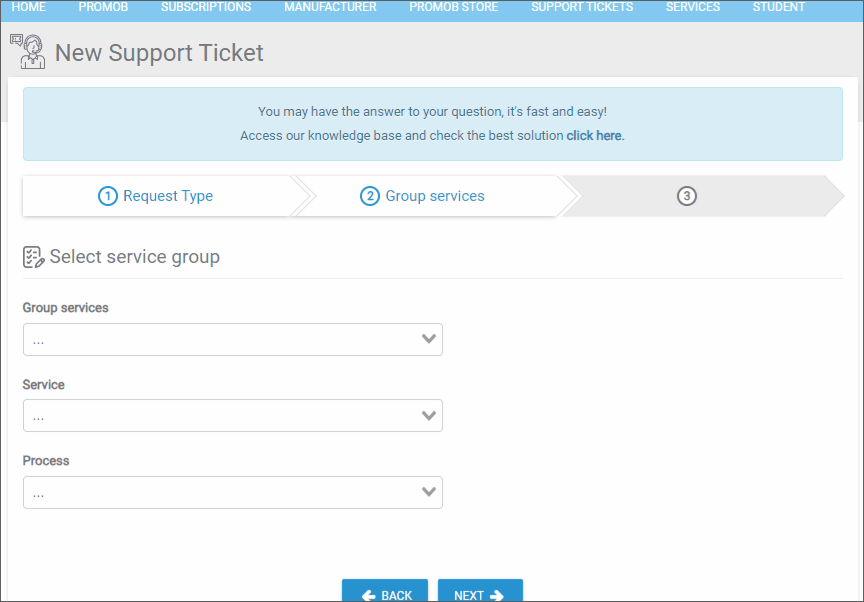Image resolution: width=864 pixels, height=602 pixels.
Task: Click inside the Service combo box field
Action: click(x=233, y=415)
